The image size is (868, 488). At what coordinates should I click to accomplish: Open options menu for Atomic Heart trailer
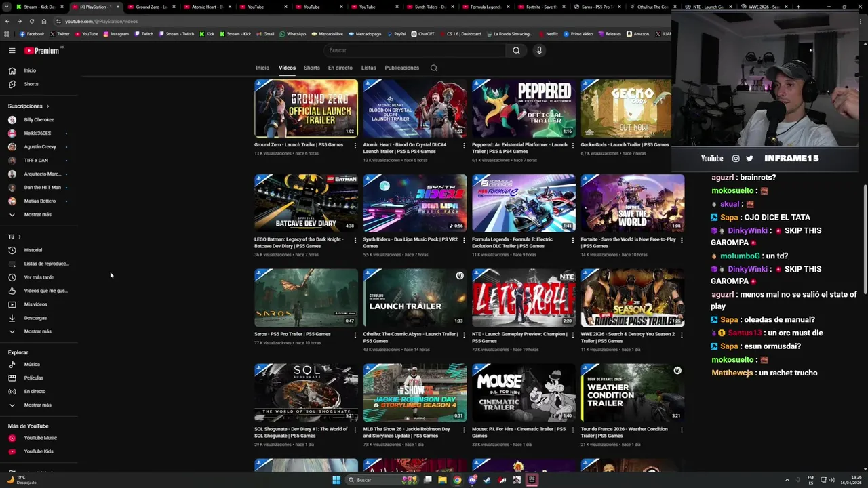pyautogui.click(x=464, y=145)
